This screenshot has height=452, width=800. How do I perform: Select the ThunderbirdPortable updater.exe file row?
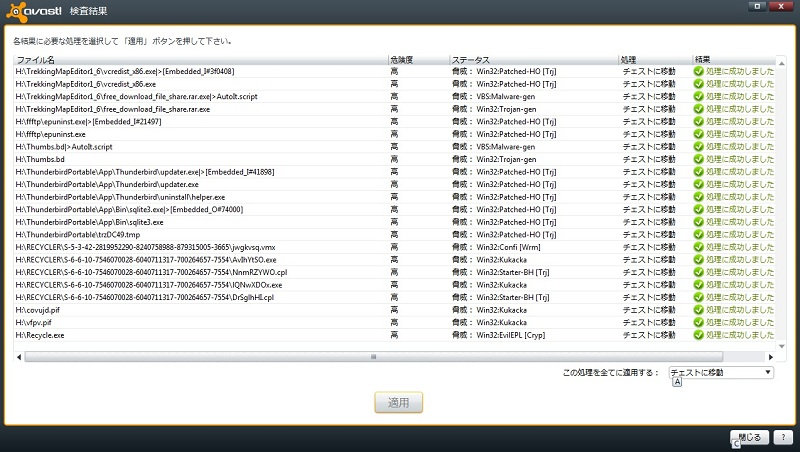394,184
